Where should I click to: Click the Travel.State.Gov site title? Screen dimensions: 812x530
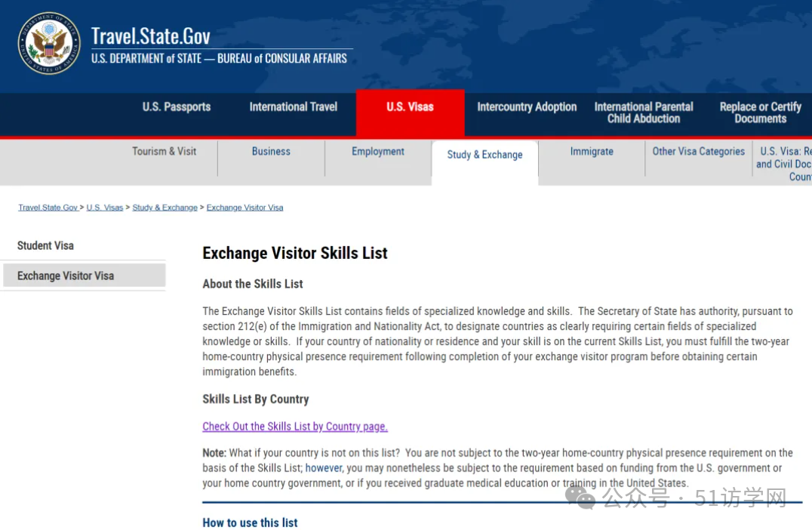[x=151, y=36]
